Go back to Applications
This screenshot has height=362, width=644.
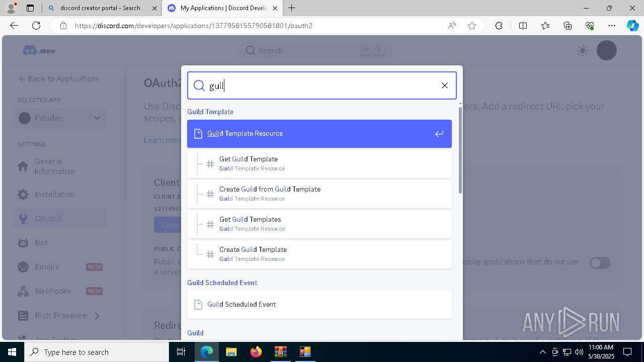[58, 79]
